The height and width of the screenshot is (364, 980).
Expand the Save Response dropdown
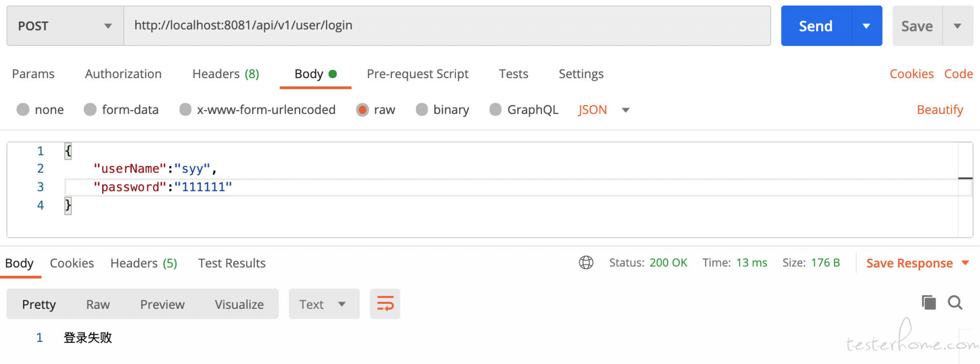(x=965, y=263)
